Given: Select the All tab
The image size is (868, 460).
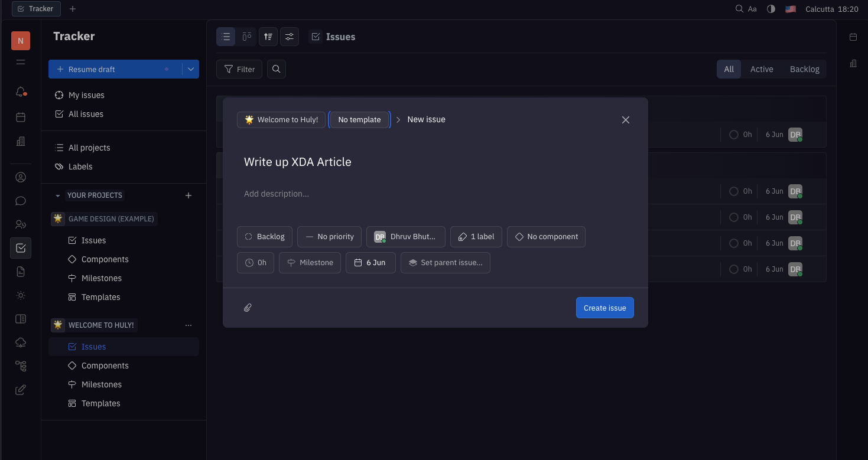Looking at the screenshot, I should pyautogui.click(x=729, y=69).
